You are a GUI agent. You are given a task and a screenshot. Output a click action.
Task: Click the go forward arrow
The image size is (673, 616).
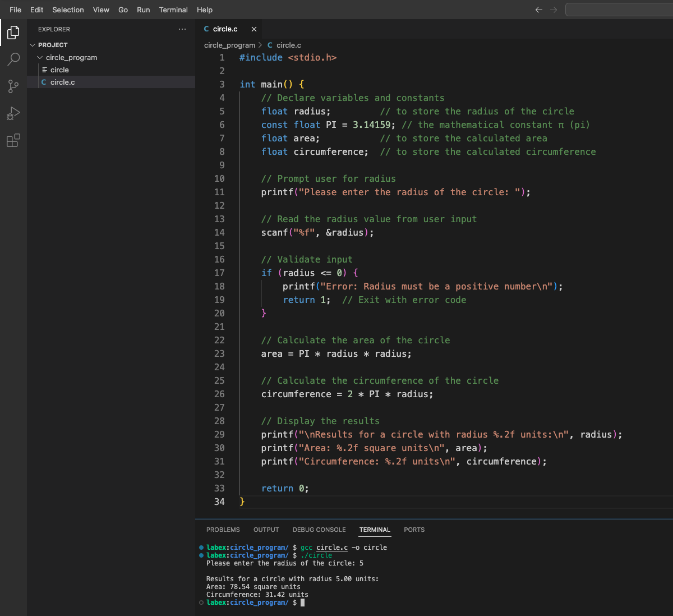[x=554, y=10]
